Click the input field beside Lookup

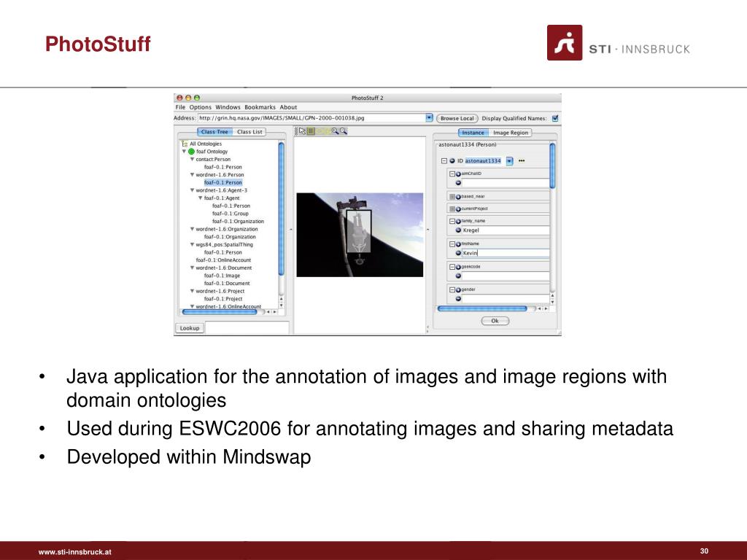point(247,327)
